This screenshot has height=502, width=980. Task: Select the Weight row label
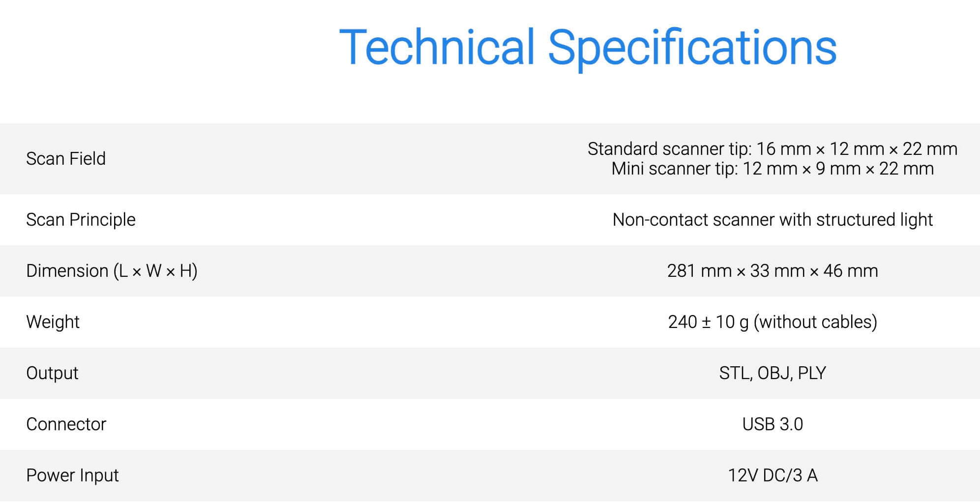point(53,322)
